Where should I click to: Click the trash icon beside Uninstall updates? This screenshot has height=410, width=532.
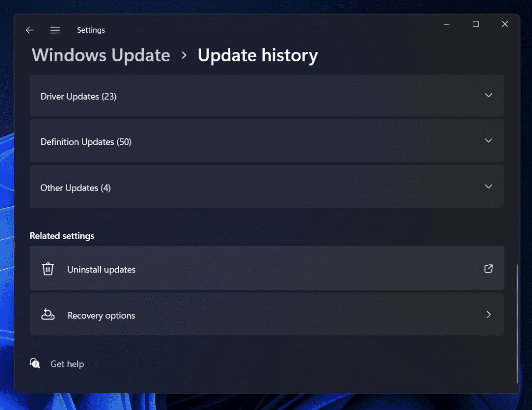coord(48,269)
